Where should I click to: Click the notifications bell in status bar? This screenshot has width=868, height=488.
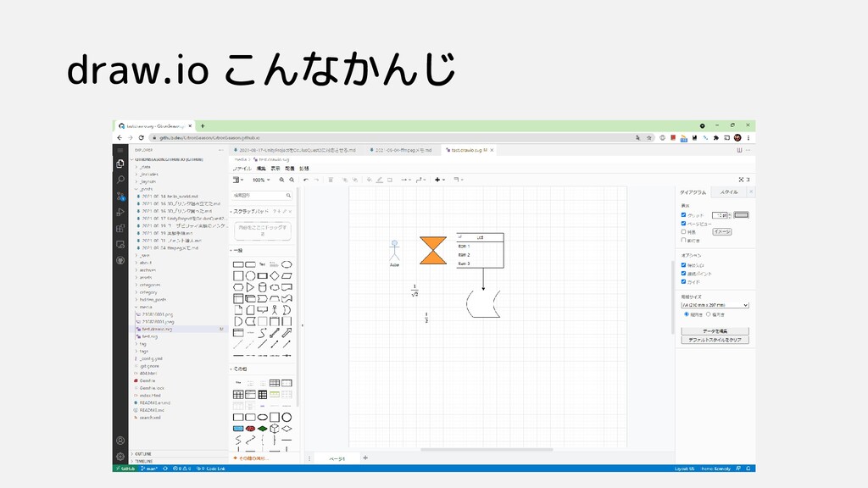tap(748, 469)
